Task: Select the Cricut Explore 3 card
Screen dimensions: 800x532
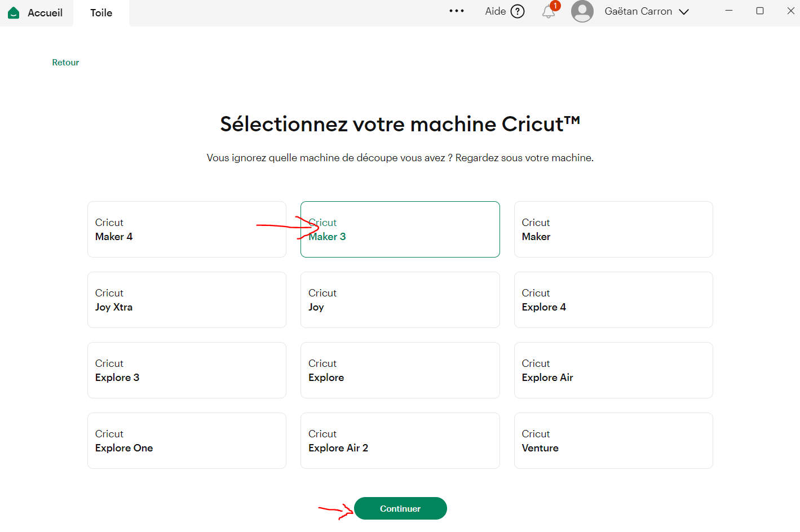Action: pos(187,370)
